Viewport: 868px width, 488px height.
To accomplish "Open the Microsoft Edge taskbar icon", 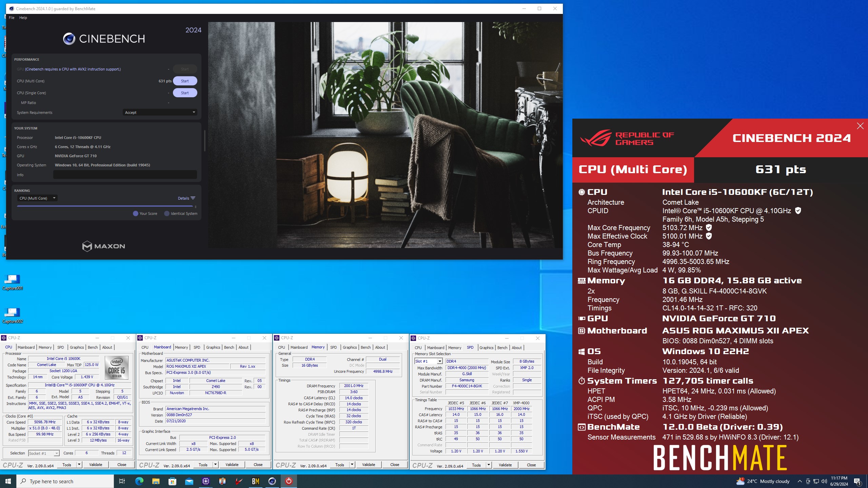I will pos(139,481).
